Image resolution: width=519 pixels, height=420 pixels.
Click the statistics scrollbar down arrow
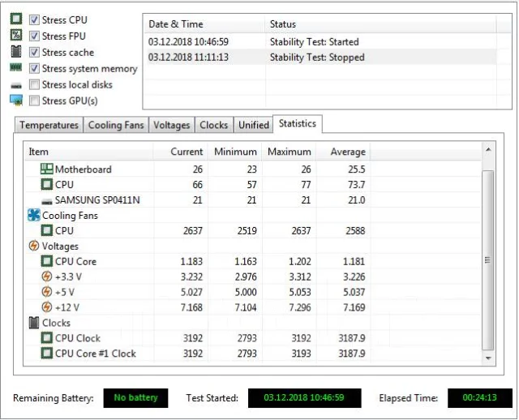tap(488, 358)
